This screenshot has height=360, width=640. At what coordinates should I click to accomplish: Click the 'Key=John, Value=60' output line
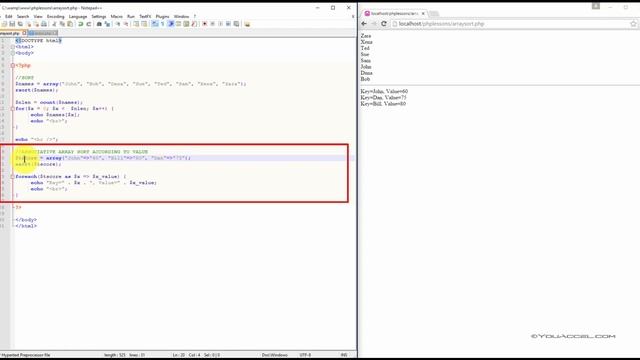tap(384, 91)
